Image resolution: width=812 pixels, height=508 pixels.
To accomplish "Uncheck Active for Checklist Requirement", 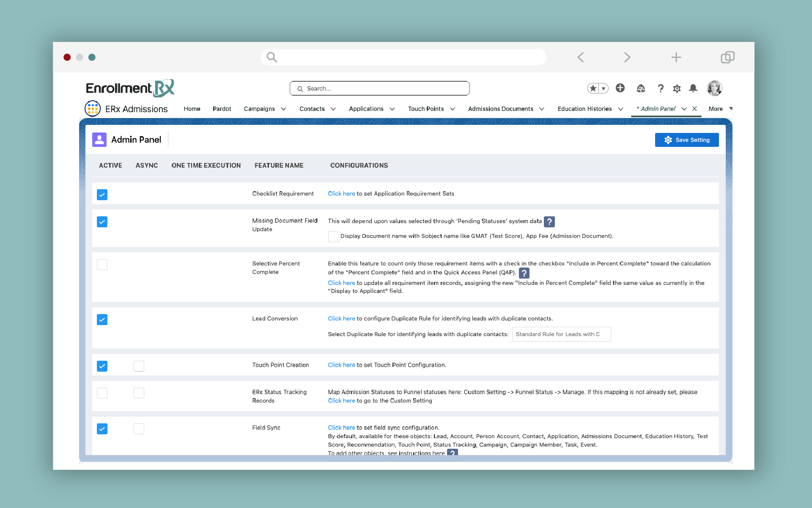I will (102, 195).
